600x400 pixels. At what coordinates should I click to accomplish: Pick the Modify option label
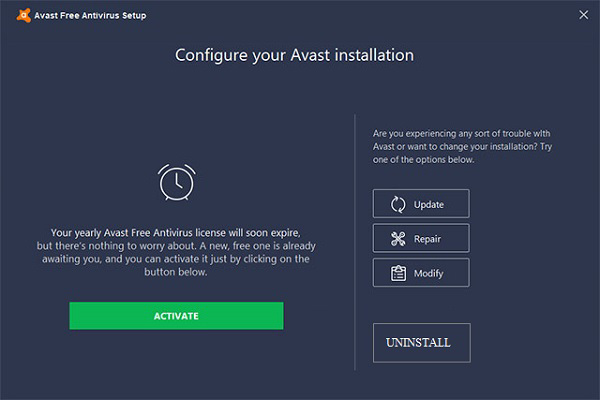(428, 273)
